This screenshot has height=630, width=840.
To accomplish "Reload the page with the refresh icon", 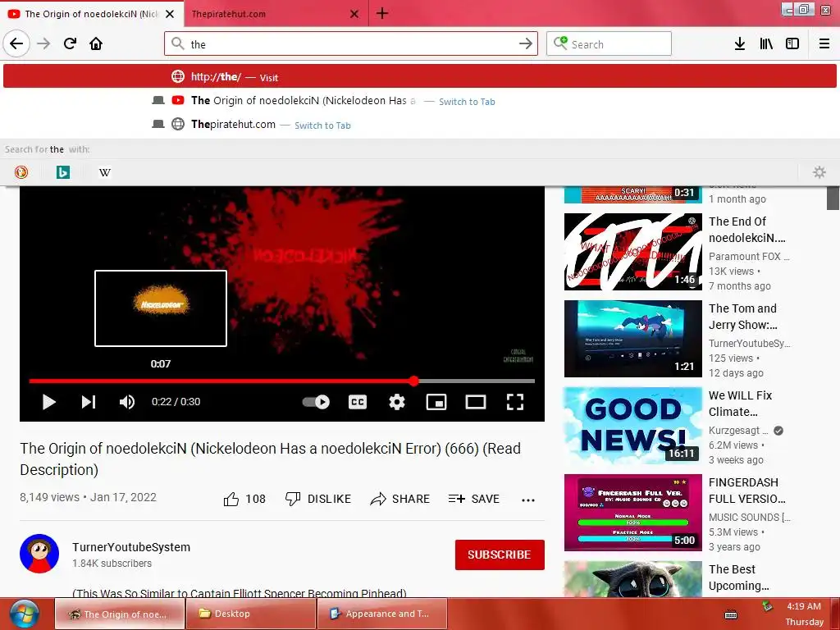I will [x=70, y=44].
